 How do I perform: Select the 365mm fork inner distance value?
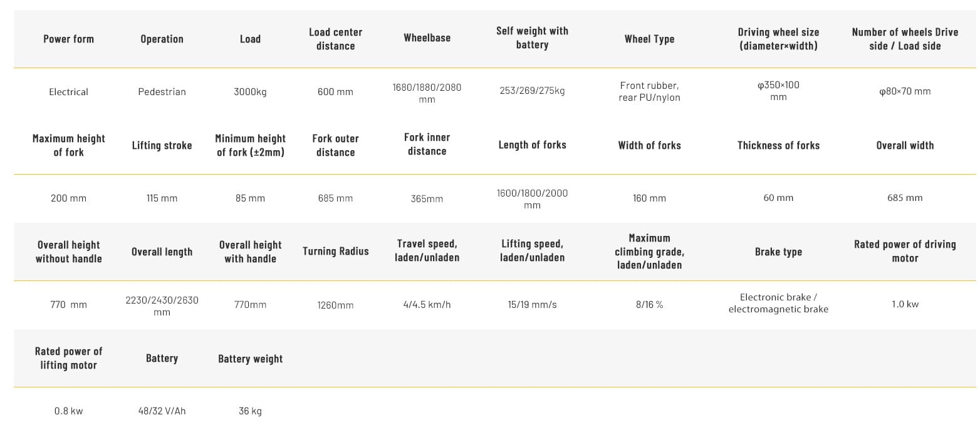coord(427,198)
